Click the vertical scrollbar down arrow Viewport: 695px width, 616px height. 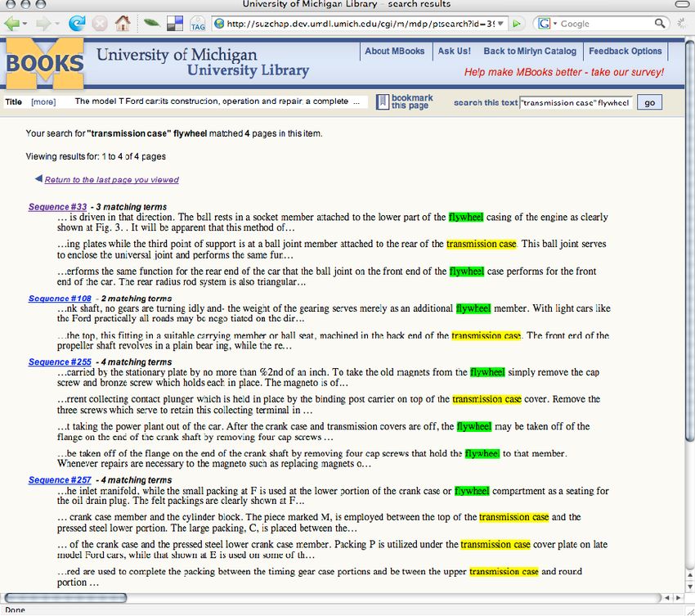coord(689,587)
